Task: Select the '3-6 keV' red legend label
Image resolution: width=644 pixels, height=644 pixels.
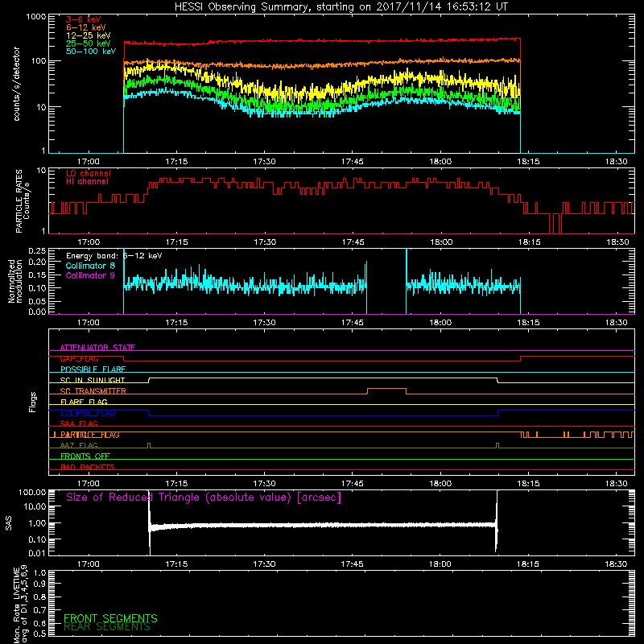Action: (x=84, y=19)
